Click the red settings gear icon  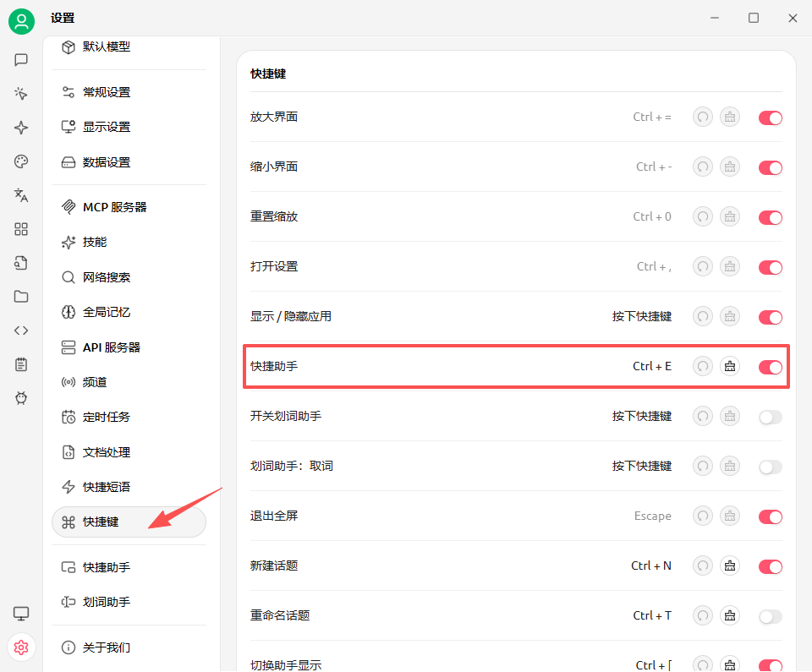21,647
